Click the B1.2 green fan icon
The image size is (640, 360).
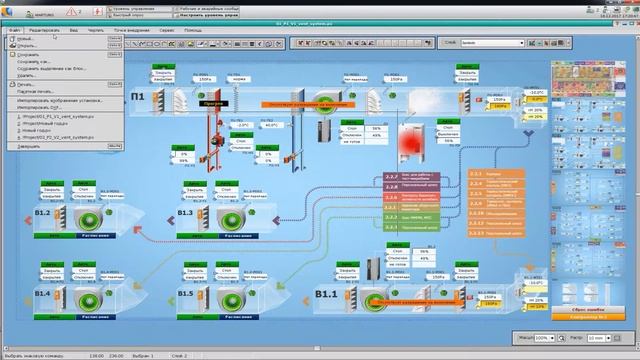coord(89,220)
